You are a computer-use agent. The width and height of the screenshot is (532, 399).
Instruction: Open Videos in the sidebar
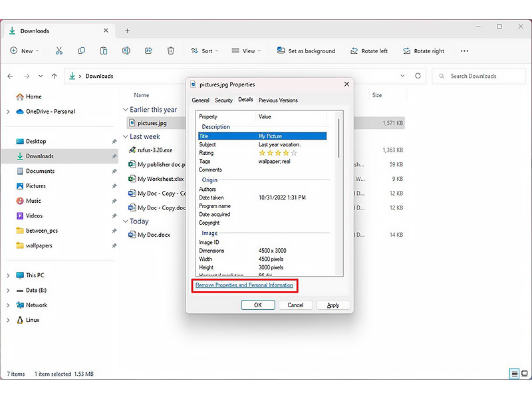pos(34,215)
